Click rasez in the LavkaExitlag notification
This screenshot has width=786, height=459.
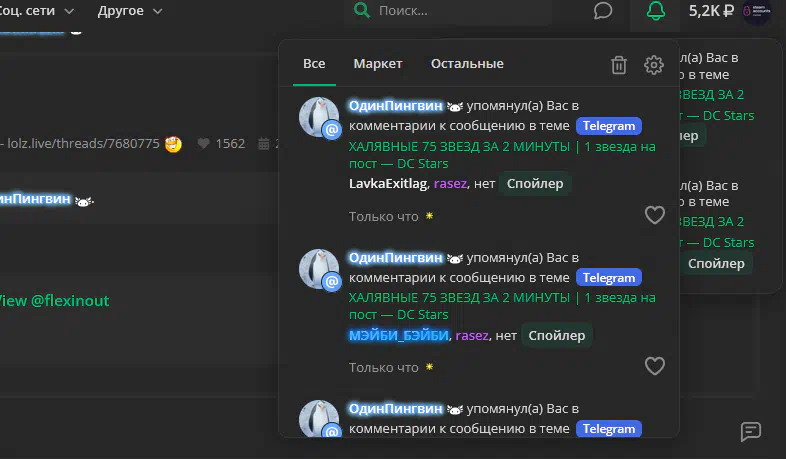(x=450, y=184)
